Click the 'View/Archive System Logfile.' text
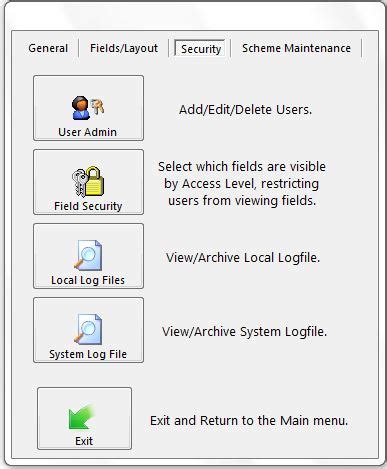Screen dimensions: 387x469 [244, 332]
